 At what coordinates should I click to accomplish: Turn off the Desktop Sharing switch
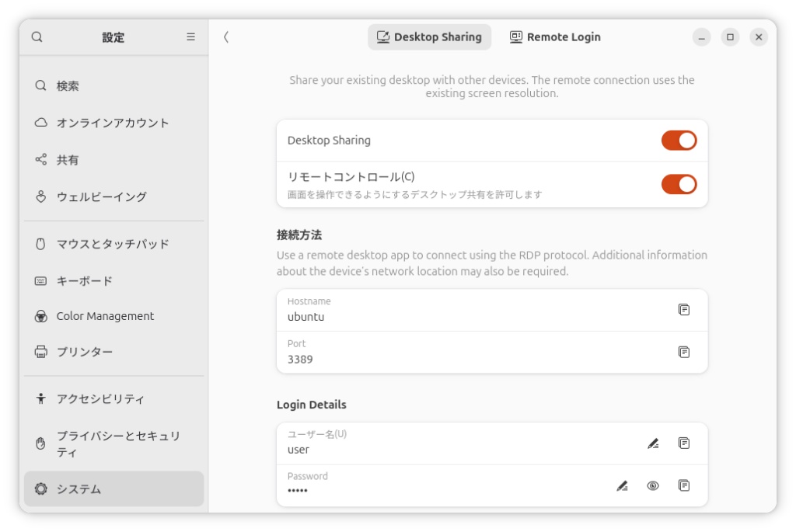(678, 141)
